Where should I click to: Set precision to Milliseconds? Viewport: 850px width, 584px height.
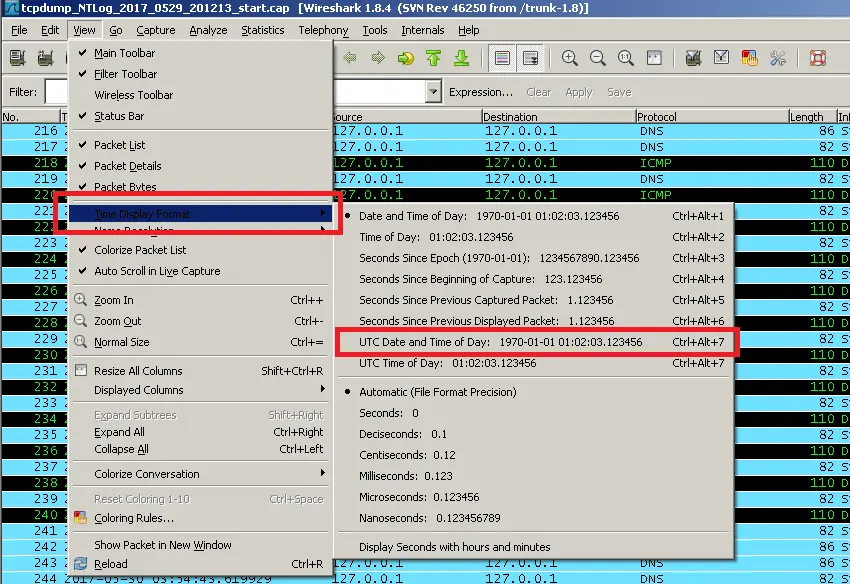point(535,476)
